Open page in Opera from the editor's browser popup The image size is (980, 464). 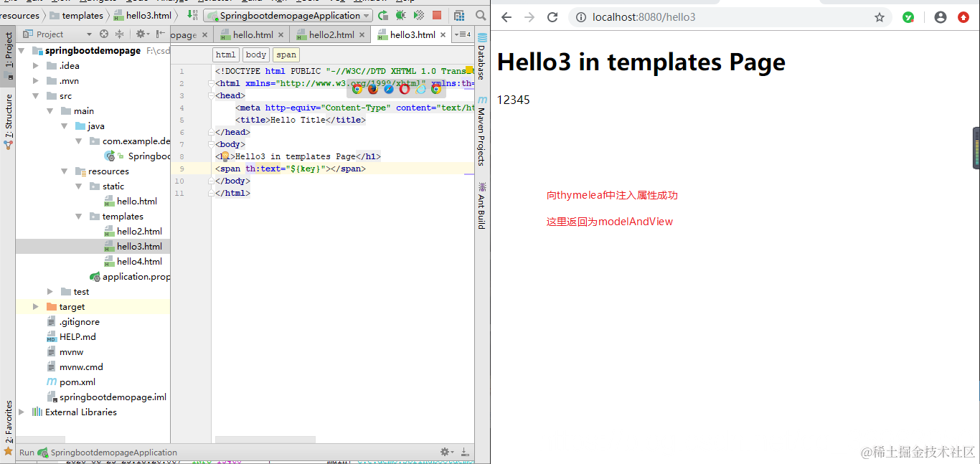click(405, 89)
